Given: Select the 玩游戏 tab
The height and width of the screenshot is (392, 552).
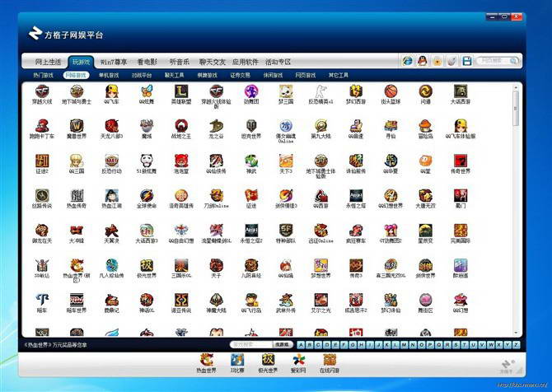Looking at the screenshot, I should click(81, 62).
